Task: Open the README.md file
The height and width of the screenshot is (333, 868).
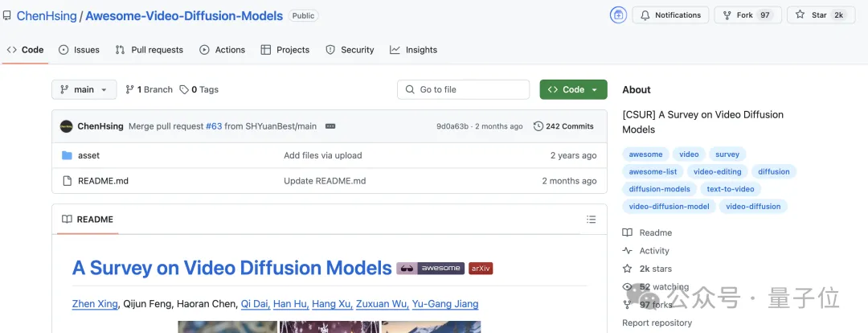Action: pos(103,181)
